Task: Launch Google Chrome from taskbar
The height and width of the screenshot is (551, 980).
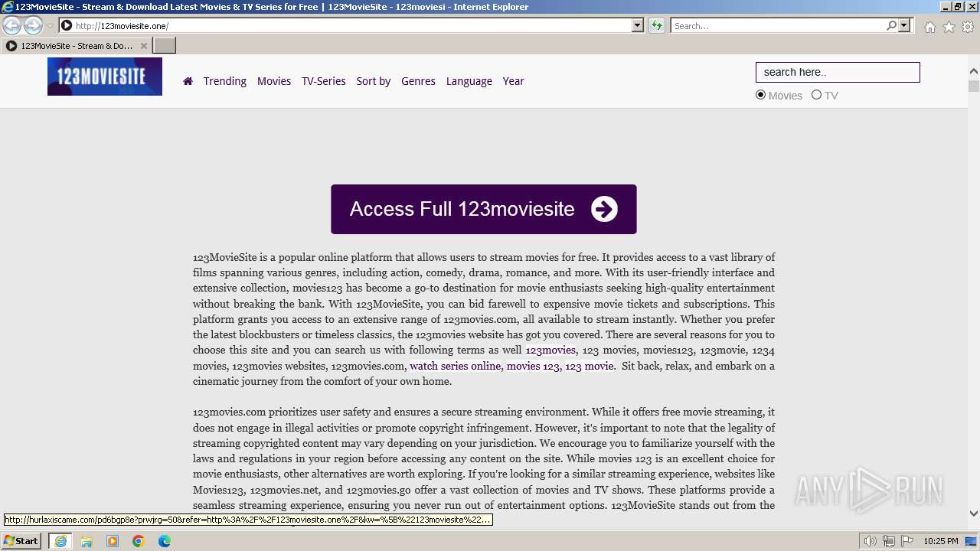Action: point(139,541)
